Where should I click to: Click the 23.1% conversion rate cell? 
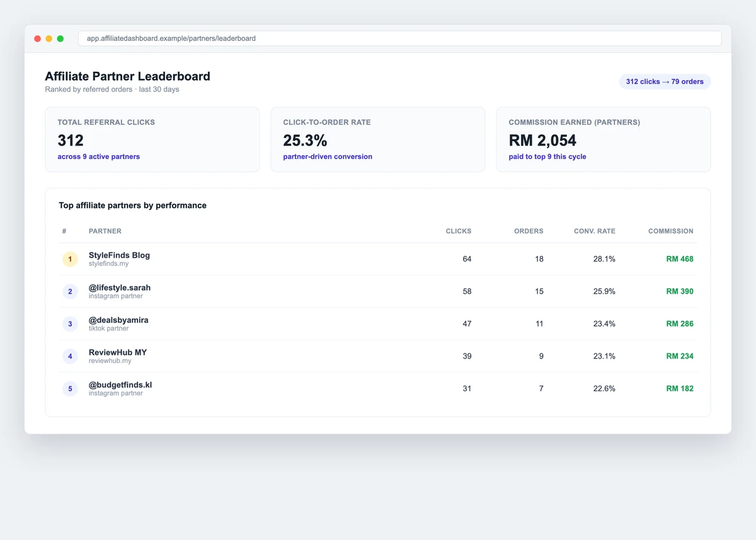(604, 356)
